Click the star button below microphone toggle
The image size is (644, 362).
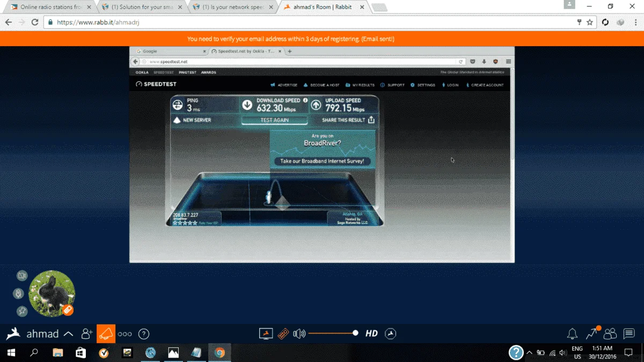pos(22,311)
